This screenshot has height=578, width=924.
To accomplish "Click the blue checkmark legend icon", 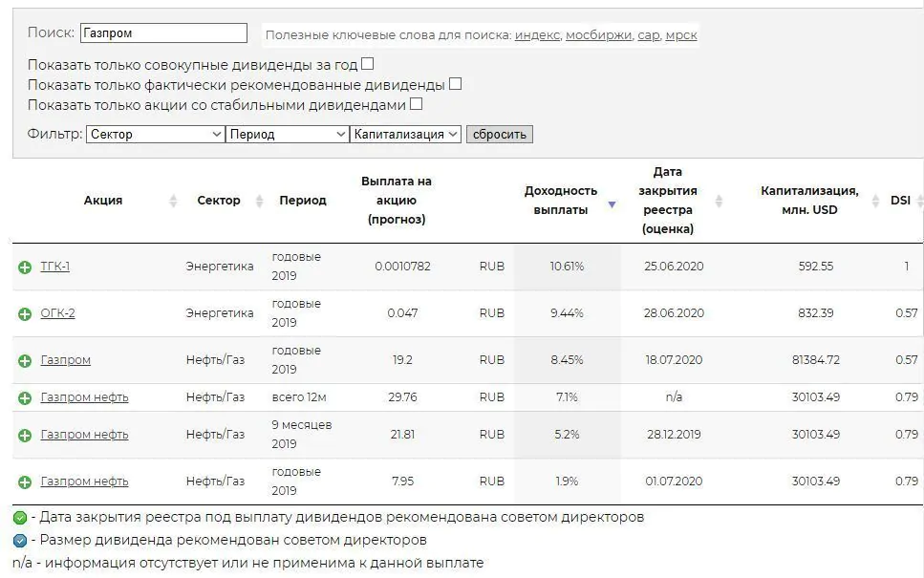I will click(20, 541).
